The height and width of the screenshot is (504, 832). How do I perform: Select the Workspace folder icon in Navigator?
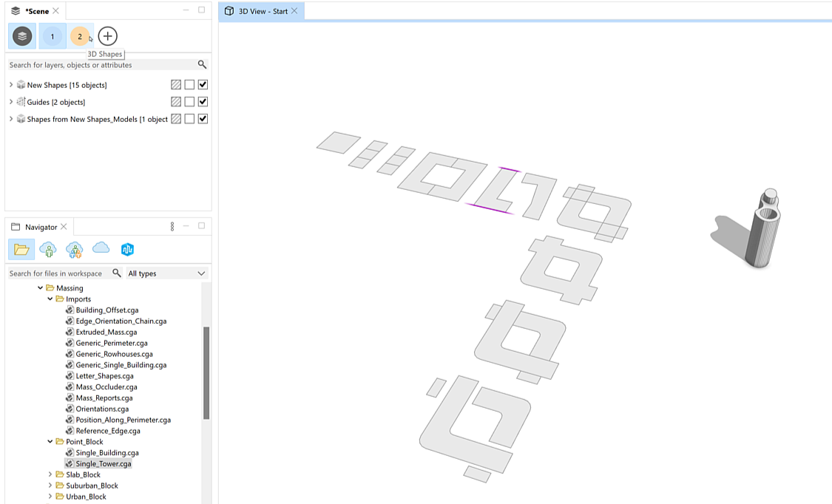(x=21, y=249)
